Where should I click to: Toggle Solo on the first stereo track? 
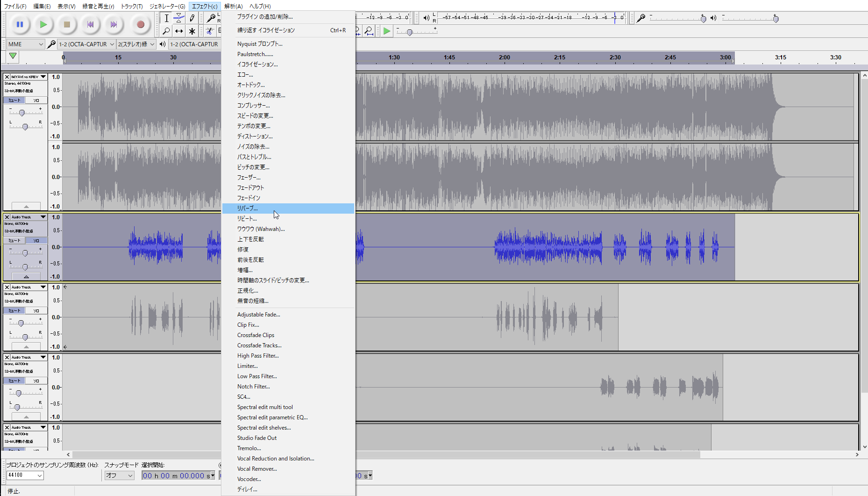pos(36,100)
